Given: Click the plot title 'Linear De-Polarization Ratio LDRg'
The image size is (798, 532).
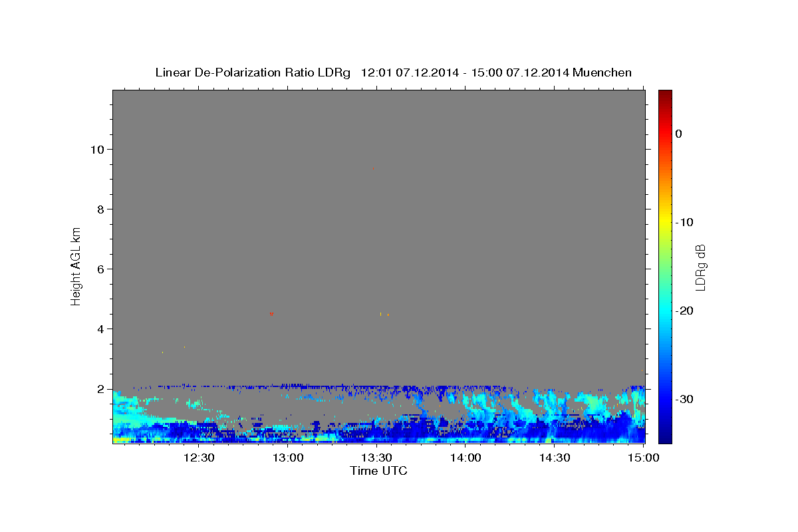Looking at the screenshot, I should (x=253, y=72).
